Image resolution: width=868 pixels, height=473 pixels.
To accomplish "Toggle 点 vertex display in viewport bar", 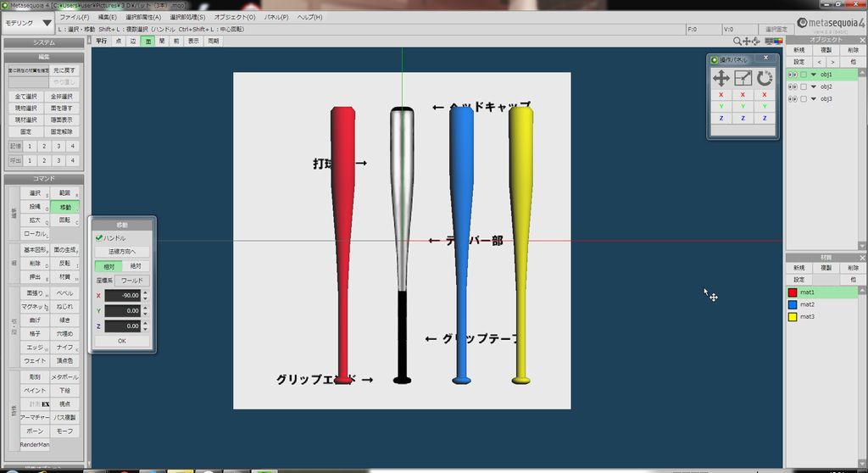I will coord(119,41).
